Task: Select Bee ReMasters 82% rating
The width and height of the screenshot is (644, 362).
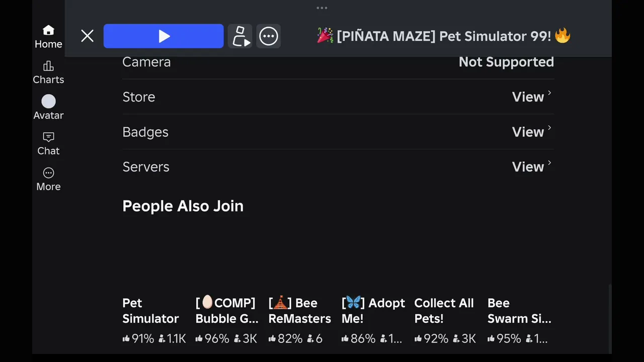Action: click(285, 339)
